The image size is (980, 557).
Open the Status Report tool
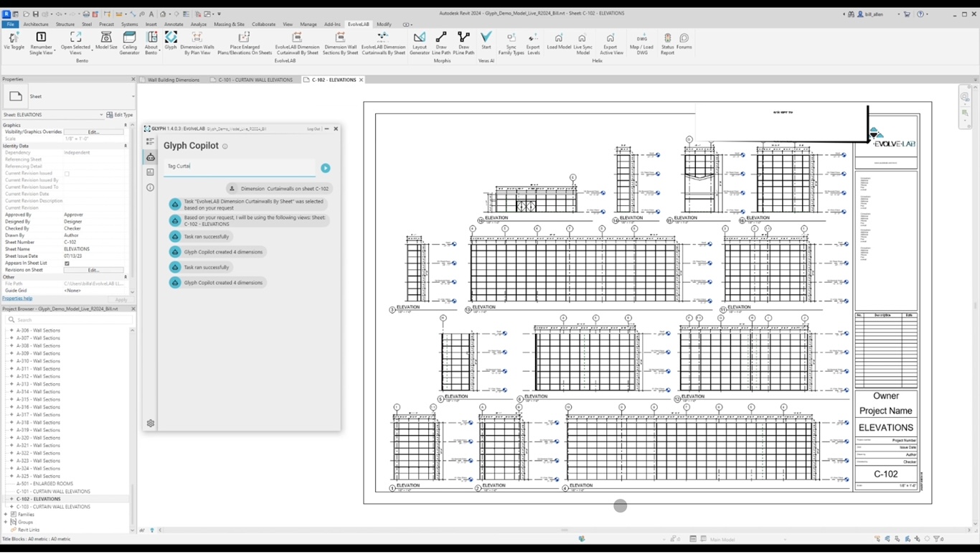tap(667, 43)
